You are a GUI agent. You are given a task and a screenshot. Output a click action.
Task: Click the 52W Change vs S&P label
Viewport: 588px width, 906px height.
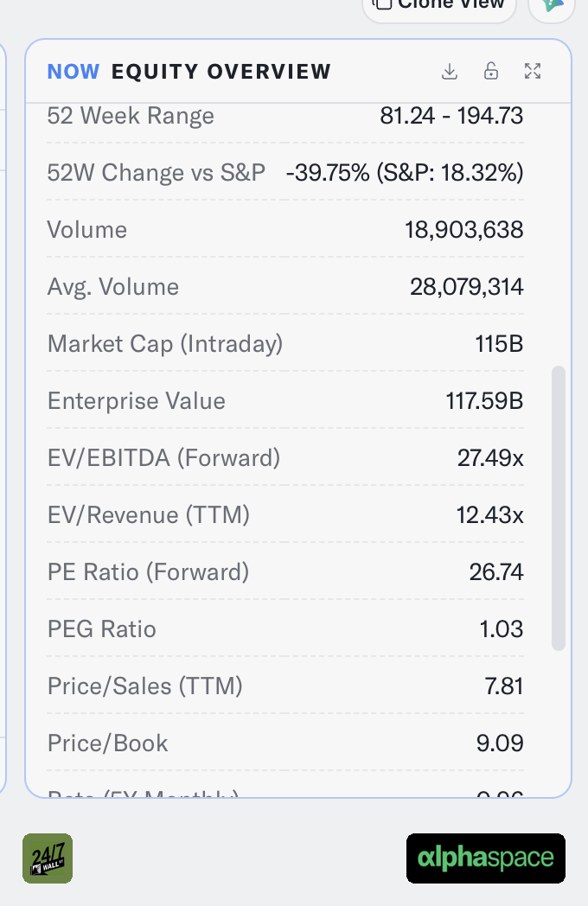coord(157,173)
